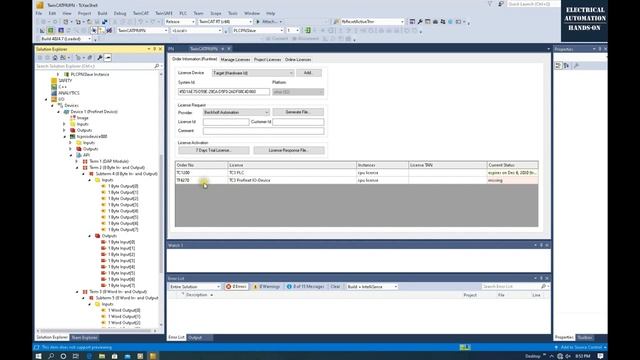
Task: Click taskbar search magnifier icon
Action: tap(51, 356)
